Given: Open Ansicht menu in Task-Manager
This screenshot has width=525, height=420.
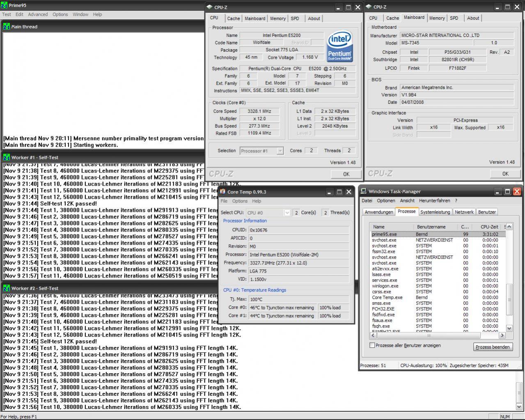Looking at the screenshot, I should (x=407, y=201).
